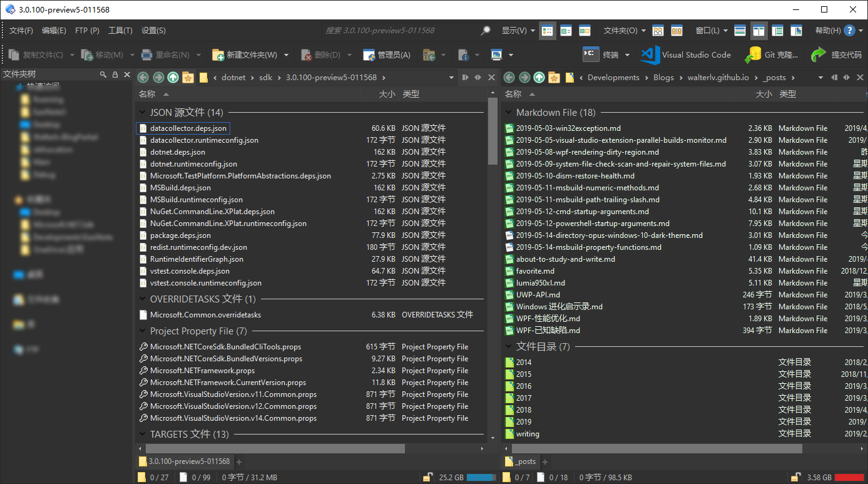This screenshot has height=484, width=868.
Task: Navigate up using the green up arrow
Action: (172, 77)
